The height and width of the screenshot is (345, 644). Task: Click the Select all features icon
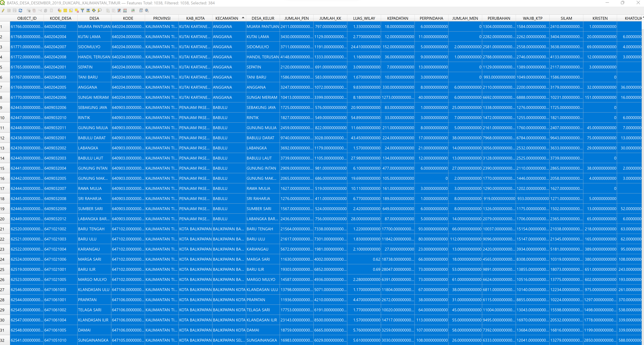(65, 10)
